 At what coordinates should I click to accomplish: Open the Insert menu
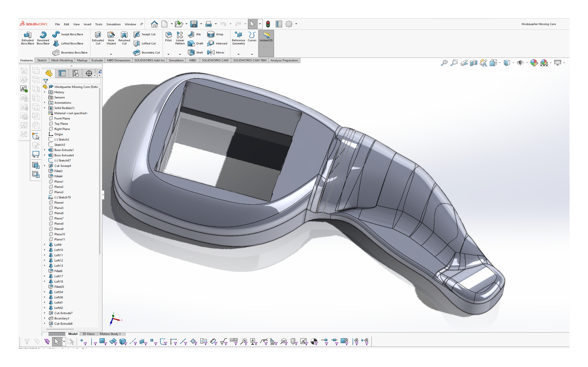[87, 24]
